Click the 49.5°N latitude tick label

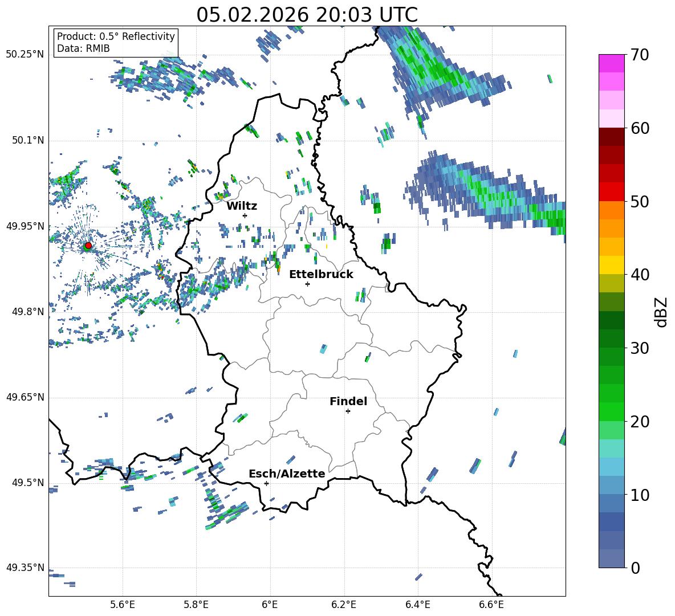tap(27, 483)
